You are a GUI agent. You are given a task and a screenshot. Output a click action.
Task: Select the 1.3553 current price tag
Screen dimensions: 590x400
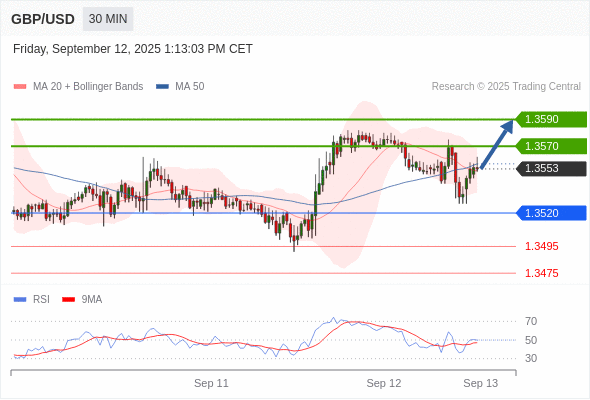pos(551,168)
